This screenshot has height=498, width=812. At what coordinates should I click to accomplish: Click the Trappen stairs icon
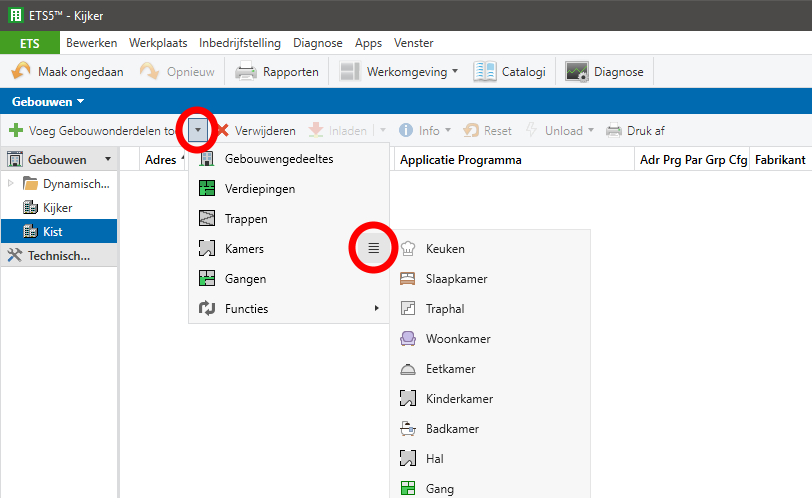pyautogui.click(x=207, y=219)
